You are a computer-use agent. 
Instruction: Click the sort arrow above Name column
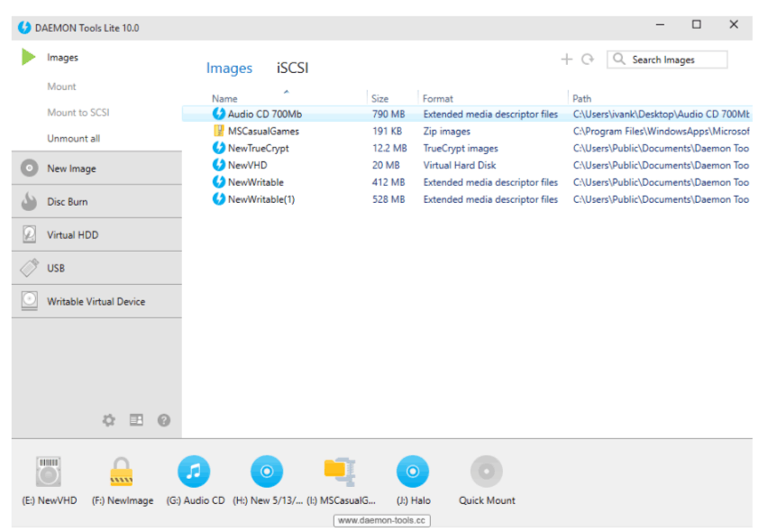tap(287, 92)
